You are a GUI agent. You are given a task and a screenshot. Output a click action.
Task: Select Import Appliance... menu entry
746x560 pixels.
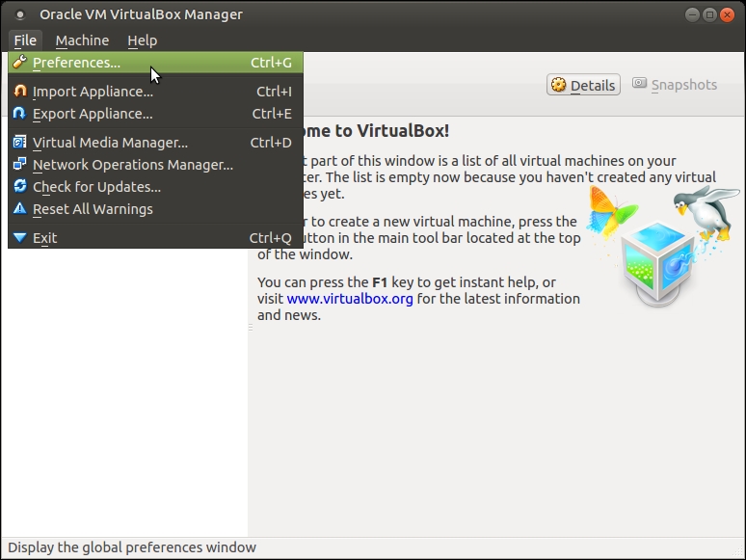pos(155,91)
